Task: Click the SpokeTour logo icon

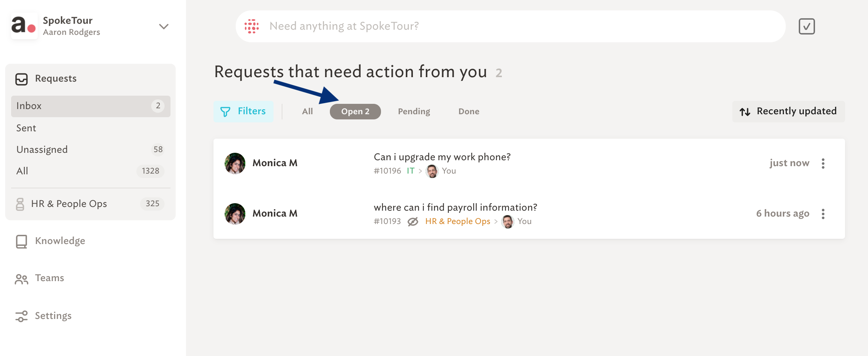Action: 24,26
